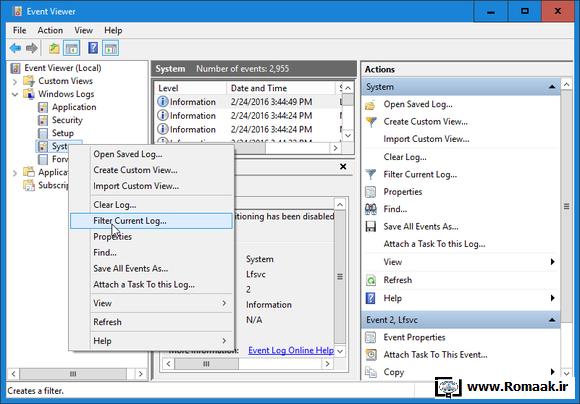Click the Create Custom View funnel icon in Actions
This screenshot has height=404, width=580.
[371, 122]
